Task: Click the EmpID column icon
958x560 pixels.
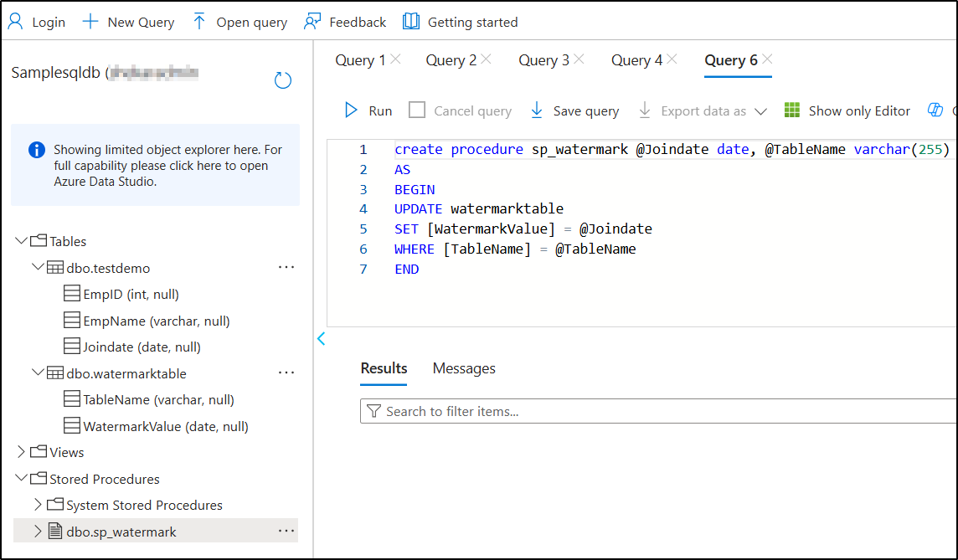Action: click(x=72, y=294)
